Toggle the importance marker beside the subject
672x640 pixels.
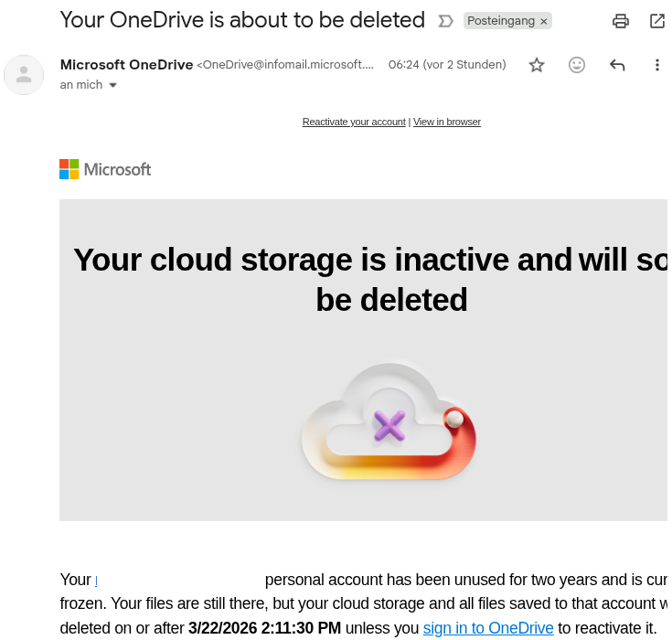click(446, 21)
